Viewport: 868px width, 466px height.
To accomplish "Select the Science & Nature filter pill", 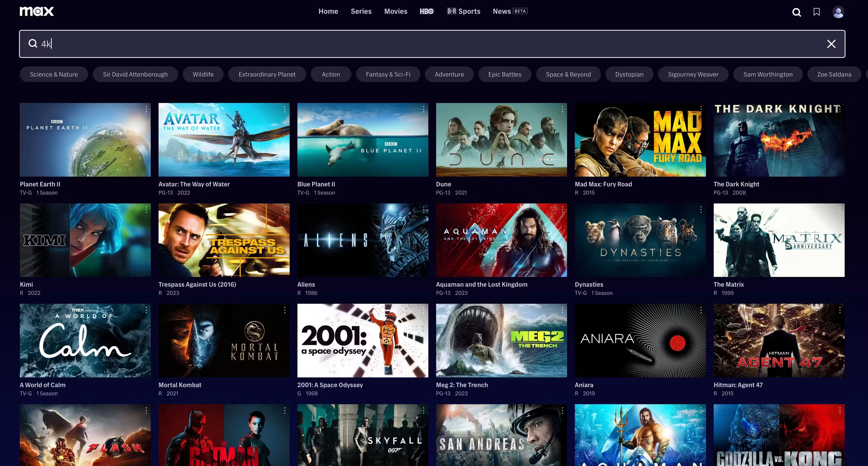I will tap(54, 74).
